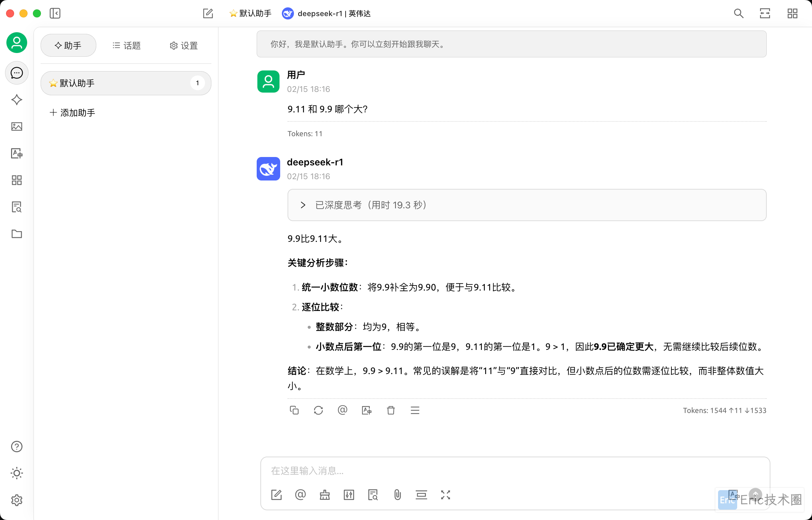Click the 默认助手 label in the top bar

point(251,13)
